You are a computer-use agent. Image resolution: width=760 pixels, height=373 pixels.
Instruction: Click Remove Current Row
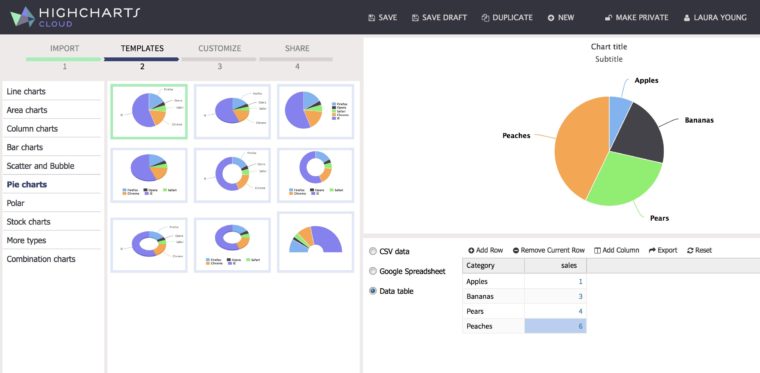click(x=549, y=250)
